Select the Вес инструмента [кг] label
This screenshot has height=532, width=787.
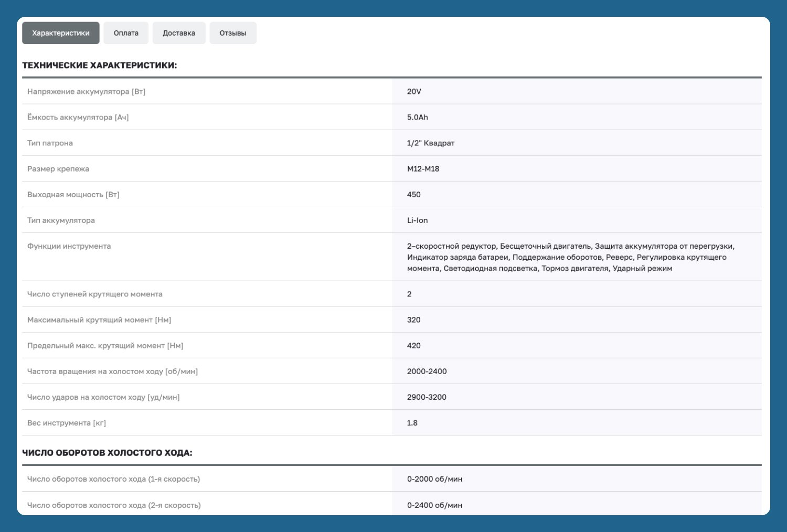(x=67, y=422)
